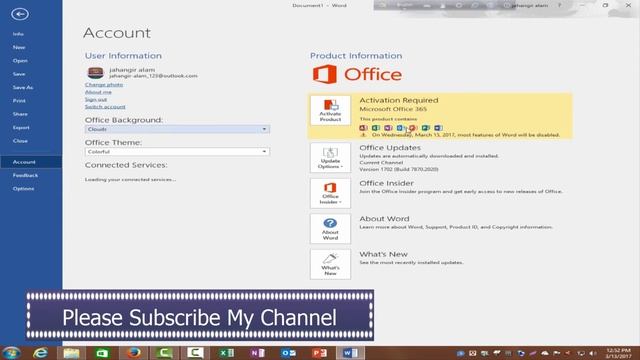This screenshot has width=640, height=360.
Task: Choose Save As in the sidebar
Action: coord(23,87)
